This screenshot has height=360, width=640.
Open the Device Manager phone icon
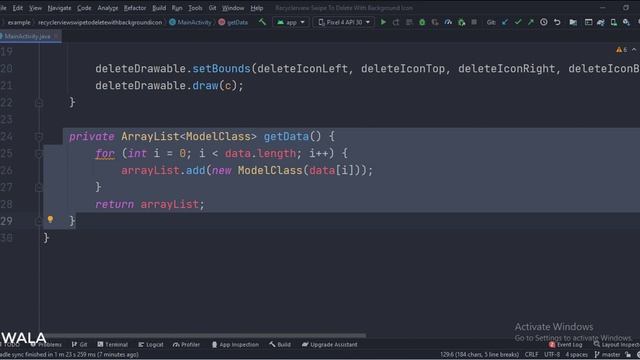(x=613, y=22)
